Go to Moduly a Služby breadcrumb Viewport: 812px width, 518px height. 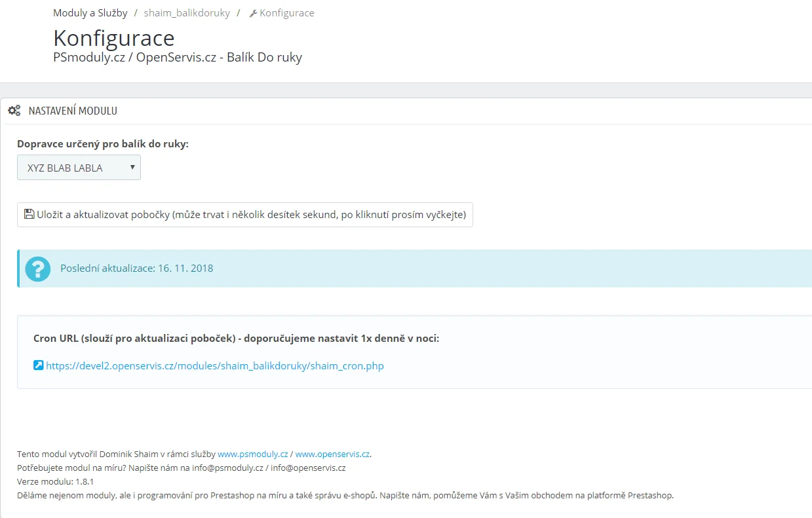coord(90,13)
